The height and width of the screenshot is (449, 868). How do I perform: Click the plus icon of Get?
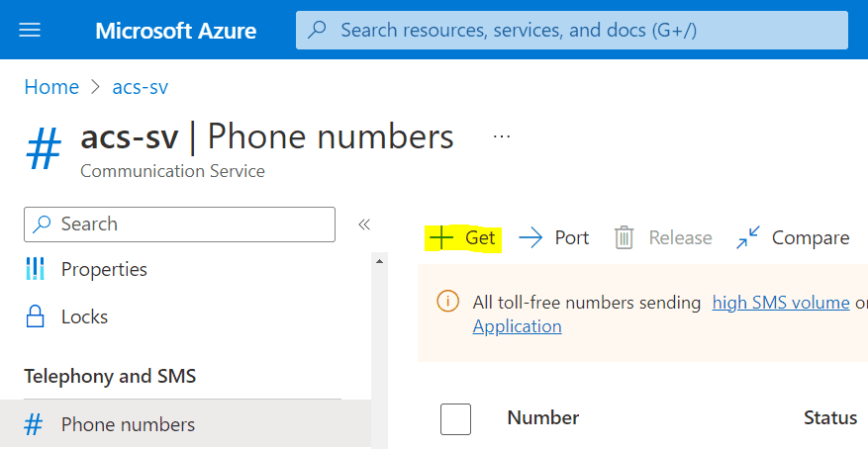pyautogui.click(x=441, y=237)
